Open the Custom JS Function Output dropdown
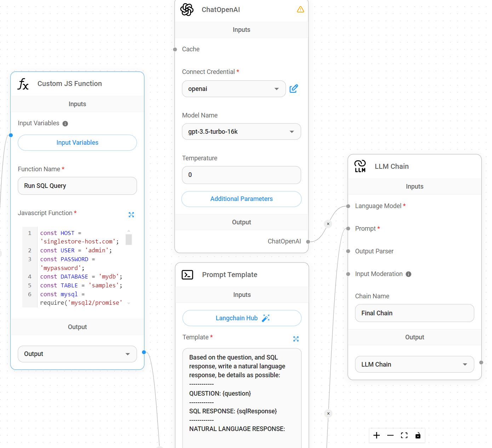Viewport: 492px width, 448px height. pos(77,354)
